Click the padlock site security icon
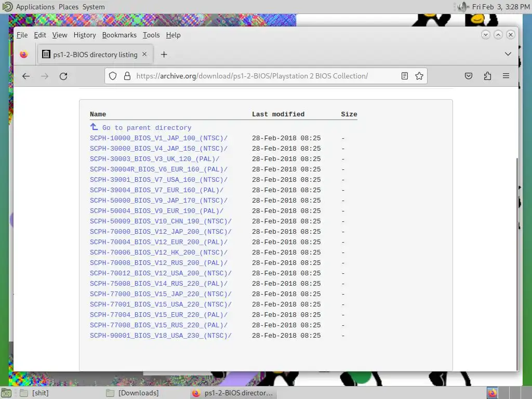 [127, 76]
